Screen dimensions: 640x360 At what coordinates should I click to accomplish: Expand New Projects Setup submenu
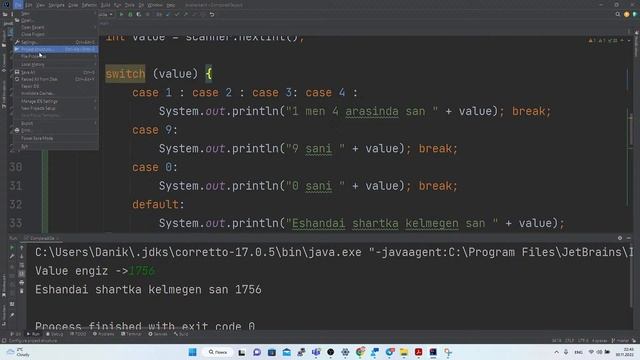pyautogui.click(x=56, y=109)
